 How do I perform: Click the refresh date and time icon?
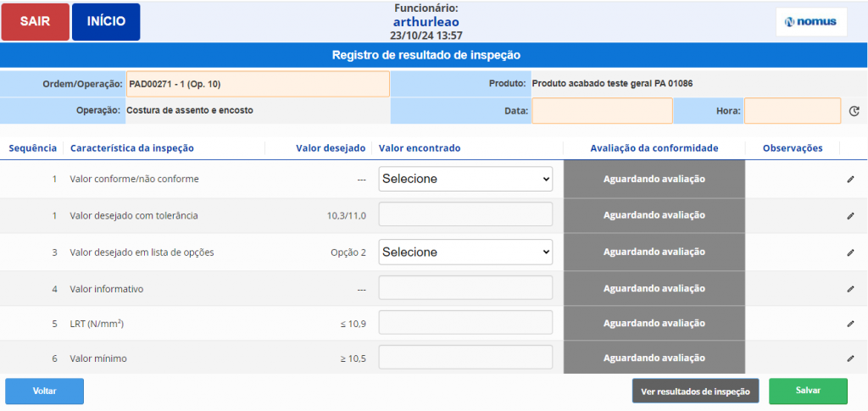pyautogui.click(x=854, y=111)
